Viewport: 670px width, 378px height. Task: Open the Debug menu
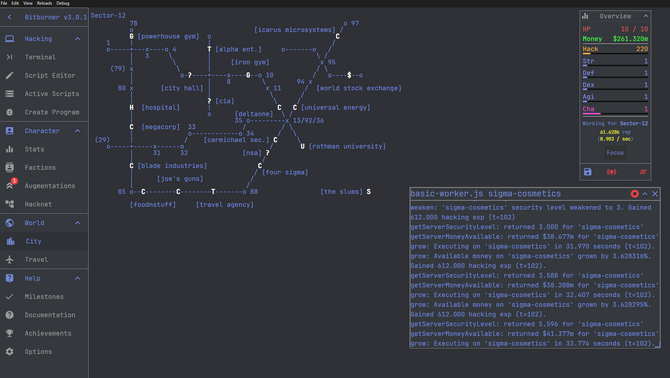coord(63,3)
